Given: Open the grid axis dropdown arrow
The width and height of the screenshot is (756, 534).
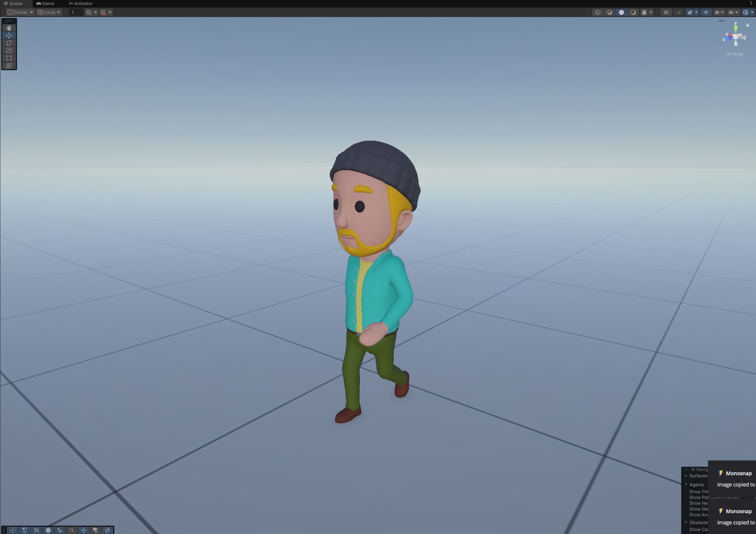Looking at the screenshot, I should click(x=96, y=12).
